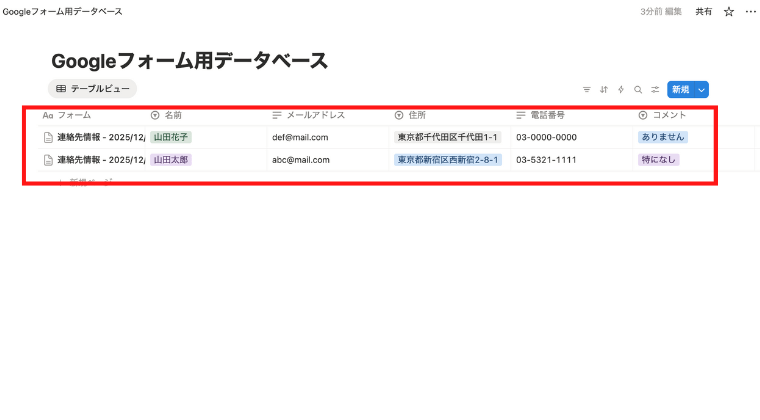The width and height of the screenshot is (760, 420).
Task: Select the purple 特になし comment tag
Action: coord(659,160)
